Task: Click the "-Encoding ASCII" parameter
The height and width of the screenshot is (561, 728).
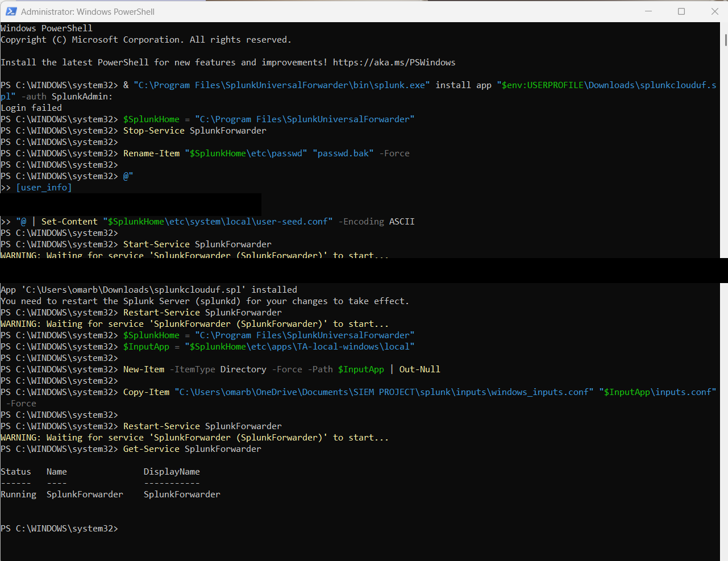Action: 376,222
